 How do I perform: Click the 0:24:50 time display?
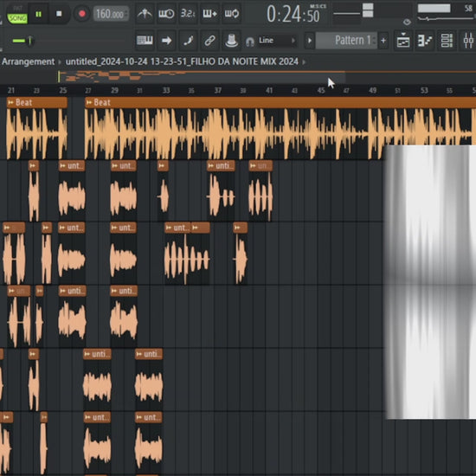[293, 15]
